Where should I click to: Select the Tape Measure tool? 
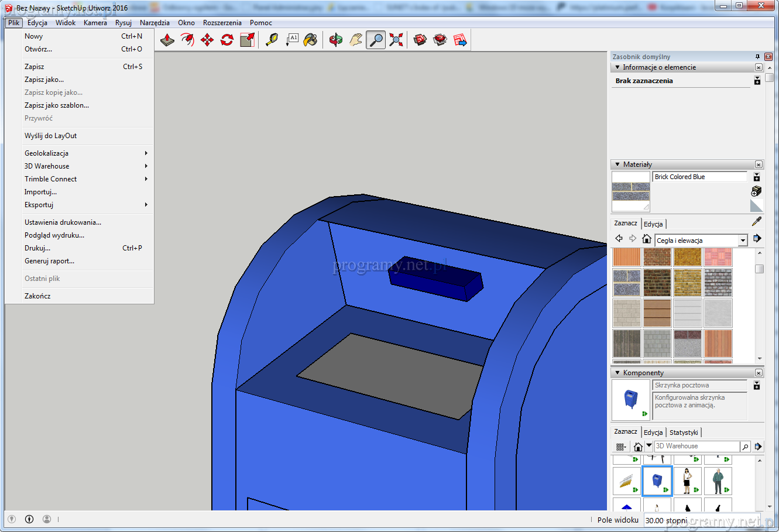coord(272,40)
